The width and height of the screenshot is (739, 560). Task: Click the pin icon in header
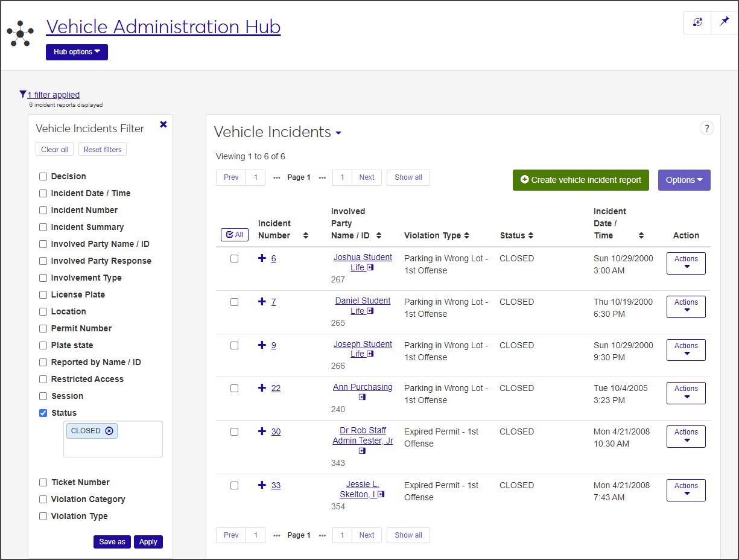point(724,22)
